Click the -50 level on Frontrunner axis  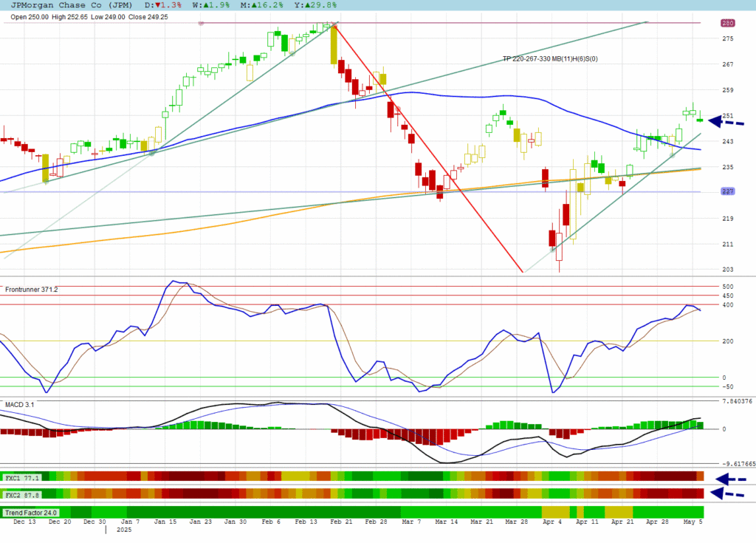pyautogui.click(x=727, y=386)
